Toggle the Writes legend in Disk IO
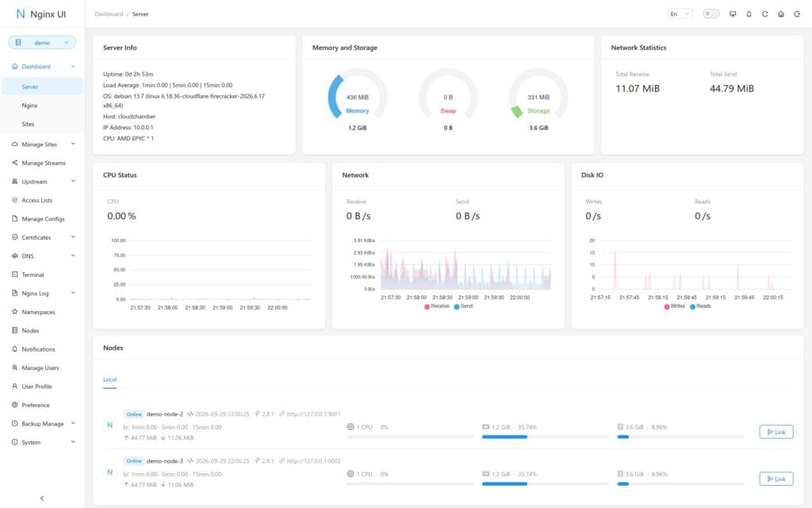The image size is (812, 508). (x=674, y=306)
